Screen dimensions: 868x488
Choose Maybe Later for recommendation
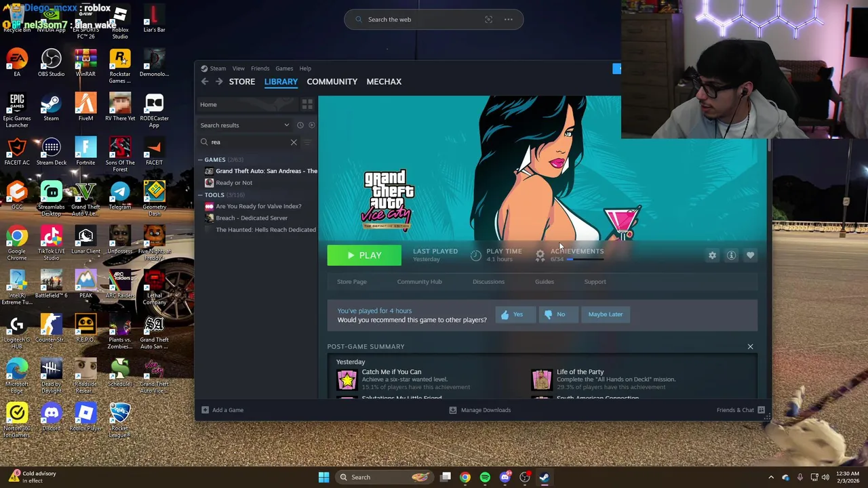pos(606,314)
